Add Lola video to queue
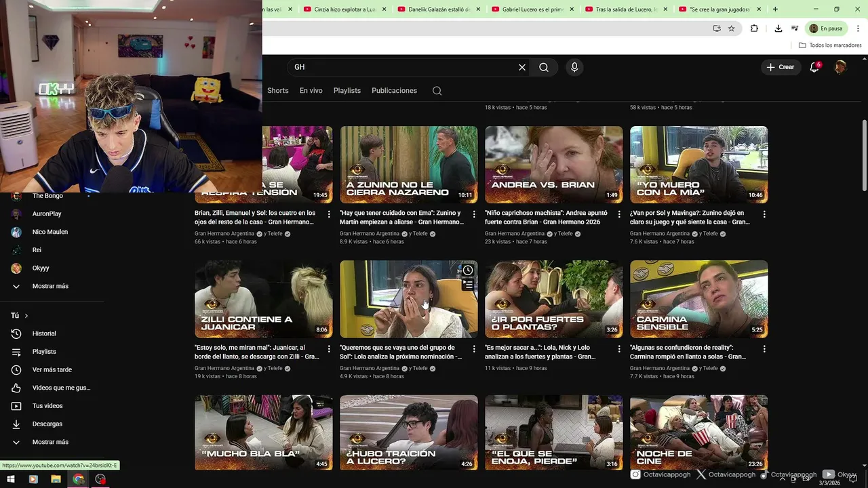This screenshot has height=488, width=868. pyautogui.click(x=467, y=285)
